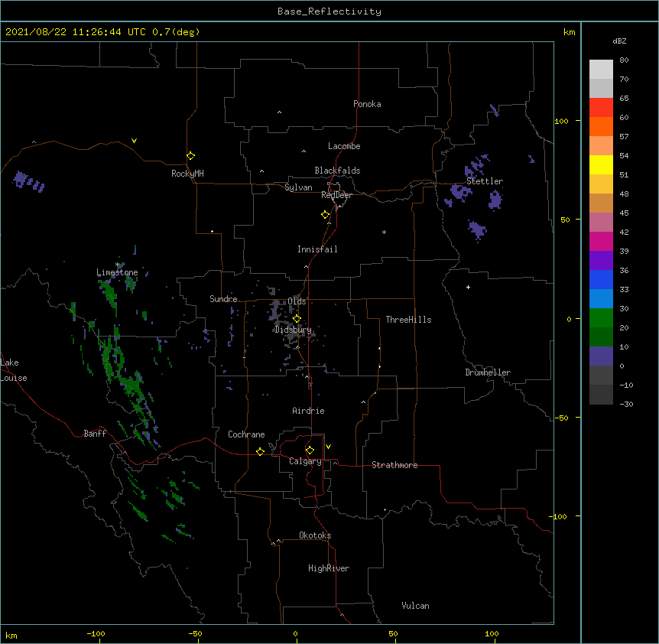Click the 80 value on dBZ scale
659x644 pixels.
[x=624, y=60]
